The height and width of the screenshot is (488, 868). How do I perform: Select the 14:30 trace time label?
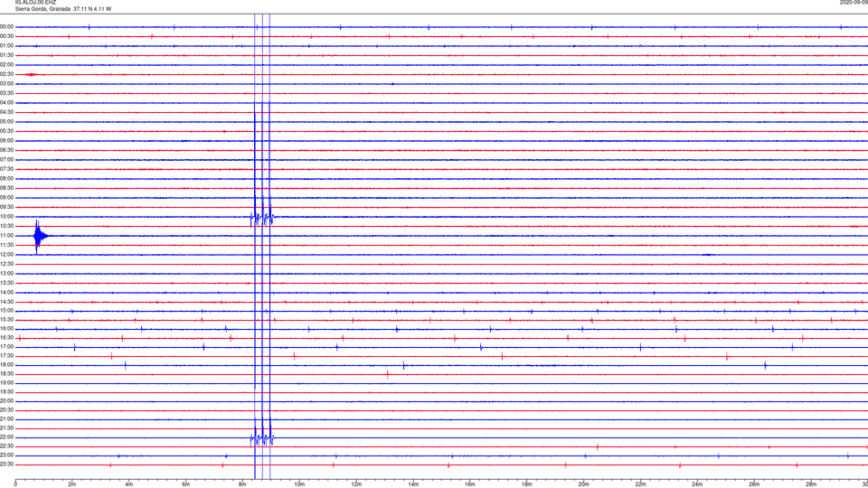[x=6, y=302]
